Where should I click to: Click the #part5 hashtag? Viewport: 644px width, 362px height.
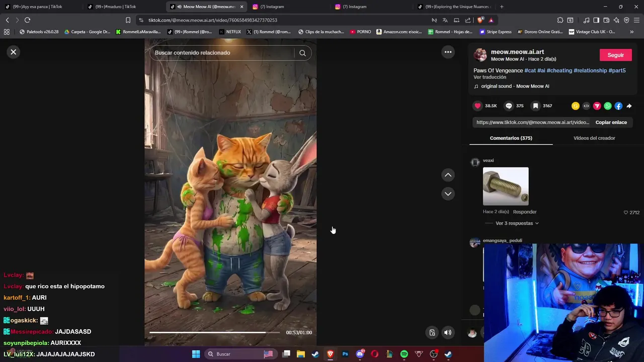(617, 70)
